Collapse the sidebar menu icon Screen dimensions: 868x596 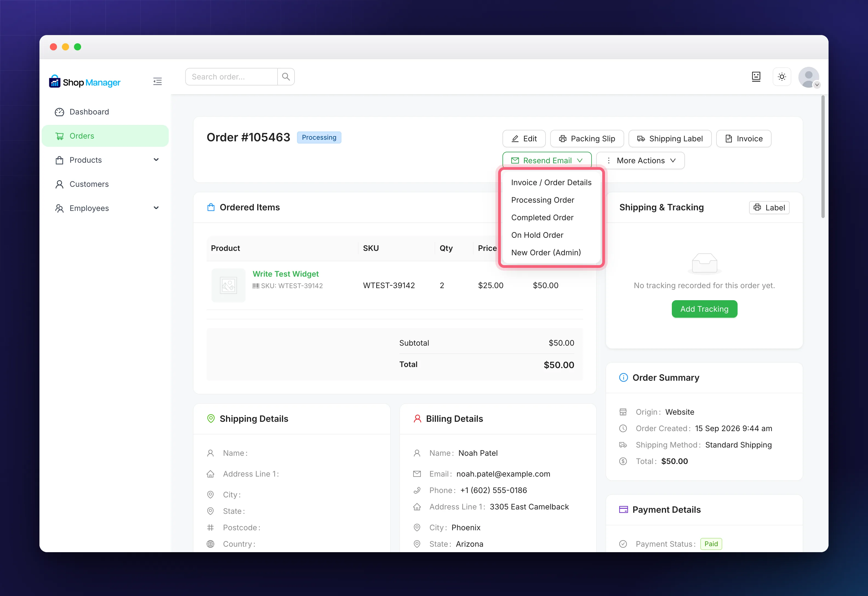(x=157, y=81)
